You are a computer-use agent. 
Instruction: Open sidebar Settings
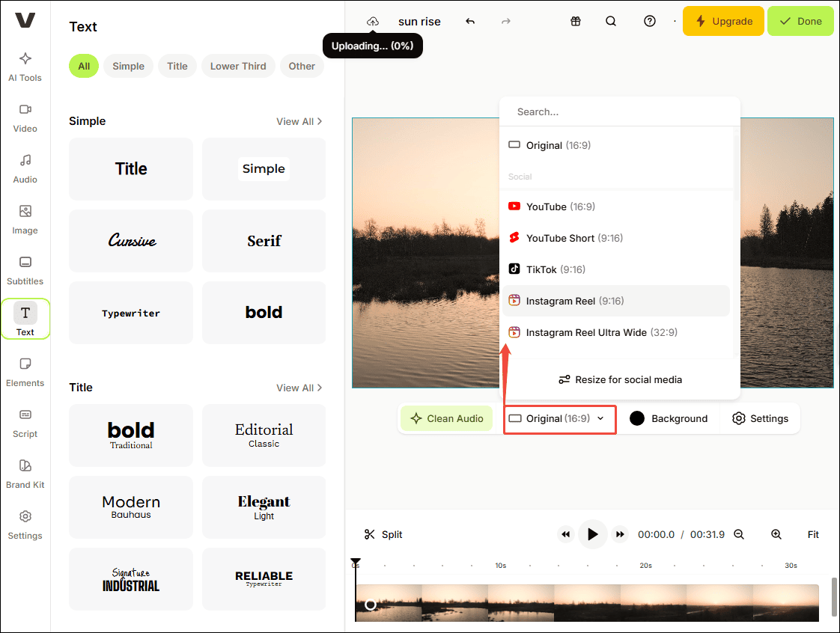tap(25, 525)
